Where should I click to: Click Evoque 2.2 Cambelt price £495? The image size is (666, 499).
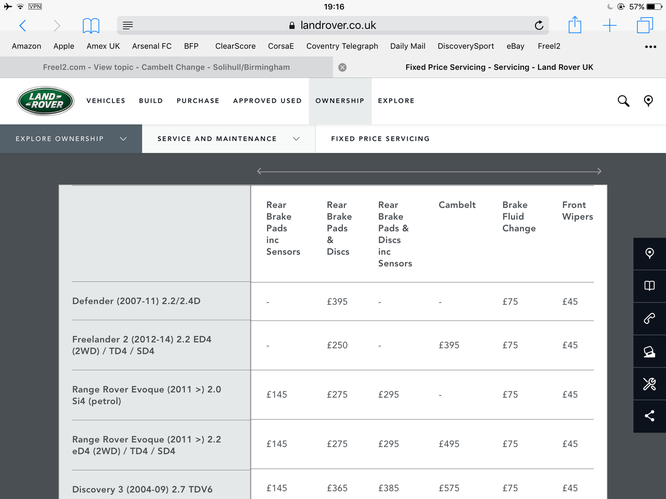pyautogui.click(x=449, y=444)
